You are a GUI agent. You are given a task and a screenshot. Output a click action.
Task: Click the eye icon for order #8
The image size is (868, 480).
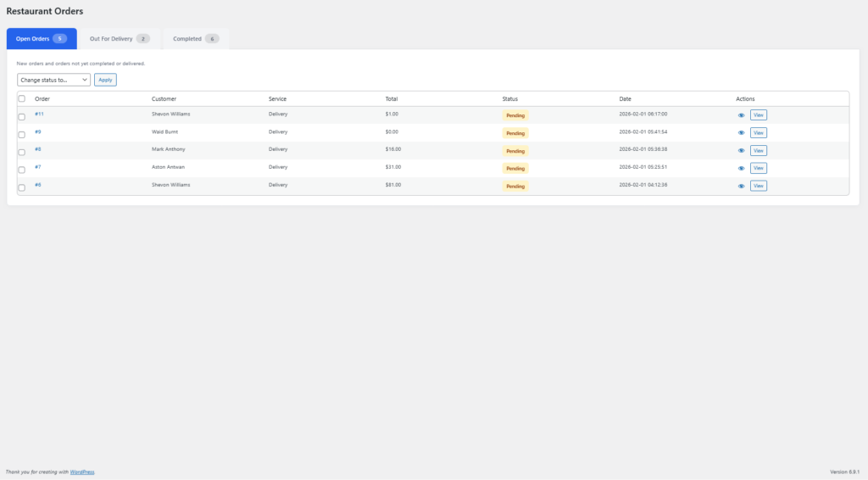tap(741, 151)
